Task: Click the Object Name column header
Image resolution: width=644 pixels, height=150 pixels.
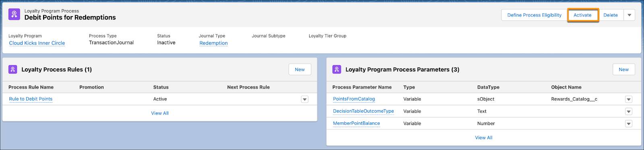Action: [x=566, y=87]
